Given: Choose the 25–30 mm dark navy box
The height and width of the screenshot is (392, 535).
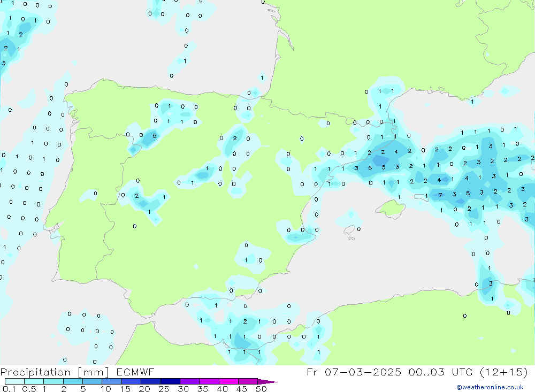Looking at the screenshot, I should tap(170, 381).
